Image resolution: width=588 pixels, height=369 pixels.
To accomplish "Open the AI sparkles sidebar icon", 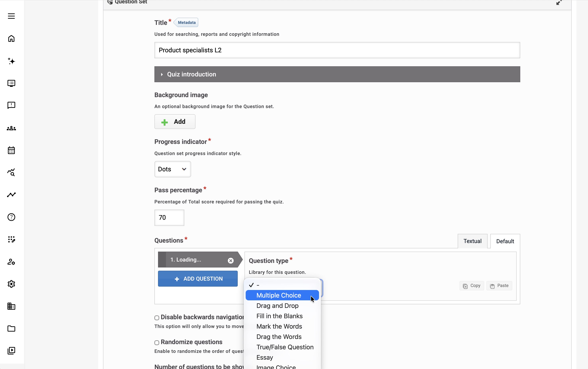I will point(11,61).
